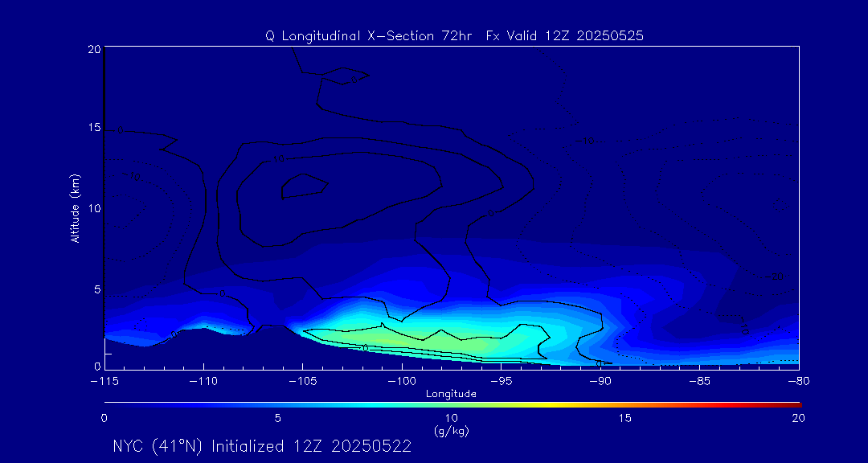Click longitude tick label -90
The width and height of the screenshot is (868, 463).
click(600, 382)
